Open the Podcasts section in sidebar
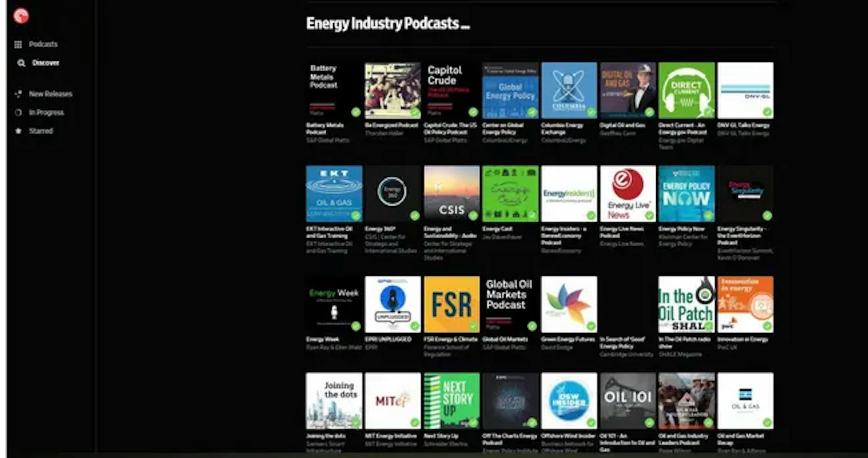Image resolution: width=868 pixels, height=458 pixels. [x=36, y=44]
